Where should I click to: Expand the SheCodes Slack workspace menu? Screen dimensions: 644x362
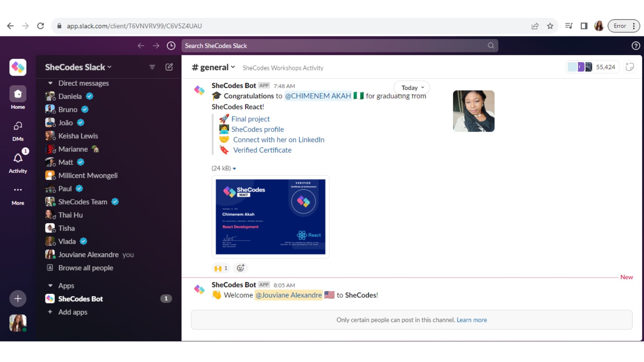click(78, 67)
